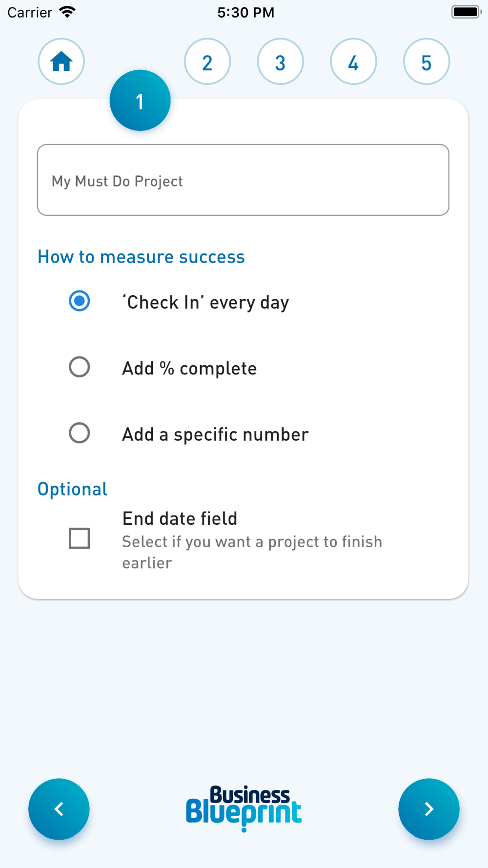Screen dimensions: 488x868
Task: Enable the End date field checkbox
Action: [80, 538]
